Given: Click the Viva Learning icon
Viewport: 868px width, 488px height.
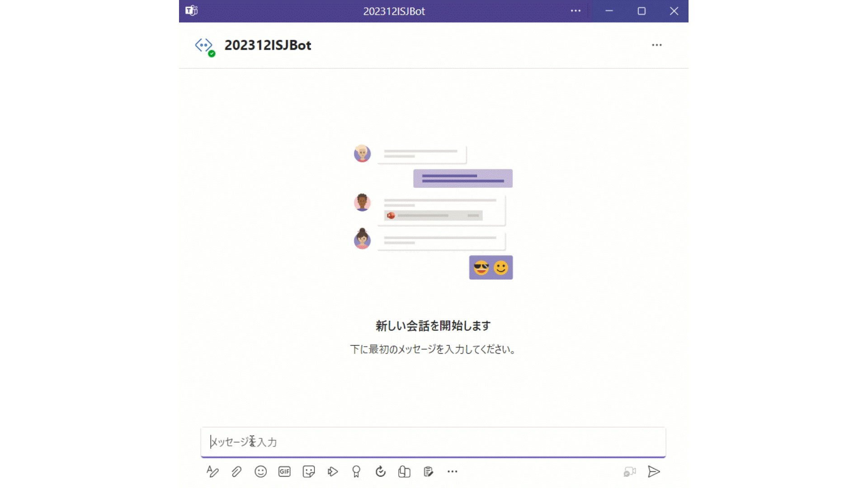Looking at the screenshot, I should pyautogui.click(x=404, y=472).
